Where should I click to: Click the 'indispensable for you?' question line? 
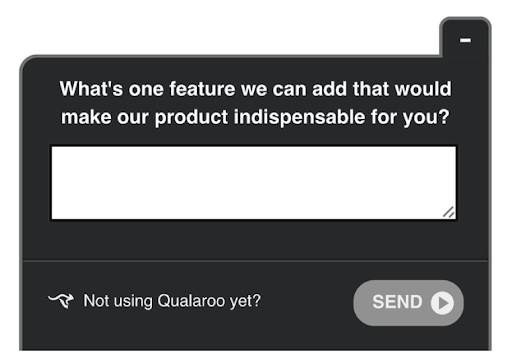[x=255, y=117]
